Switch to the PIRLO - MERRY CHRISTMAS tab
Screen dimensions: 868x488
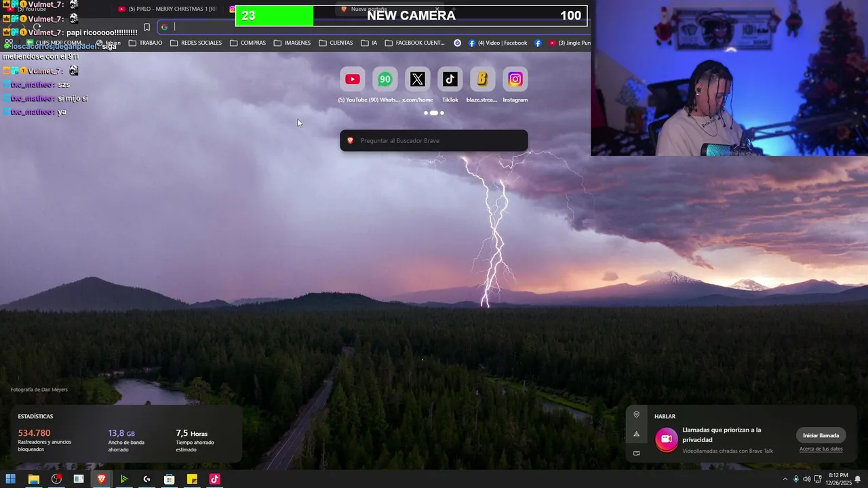pyautogui.click(x=168, y=9)
